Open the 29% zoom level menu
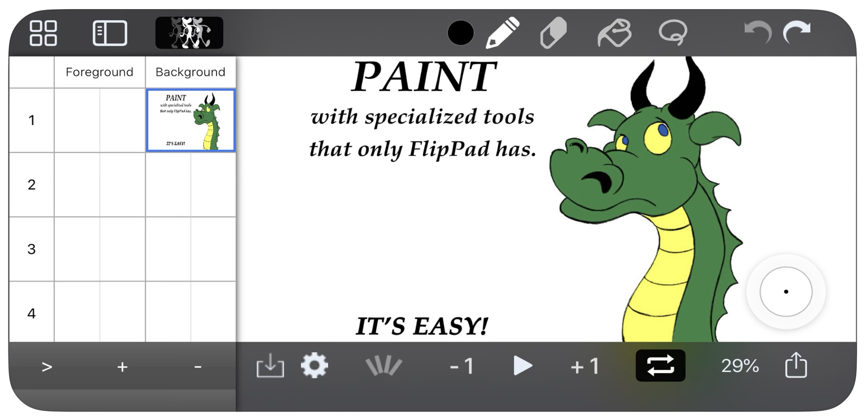This screenshot has width=868, height=418. (740, 365)
